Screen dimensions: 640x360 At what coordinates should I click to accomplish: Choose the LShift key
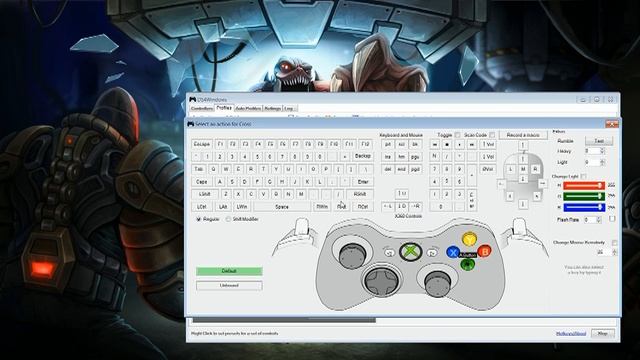pos(205,194)
